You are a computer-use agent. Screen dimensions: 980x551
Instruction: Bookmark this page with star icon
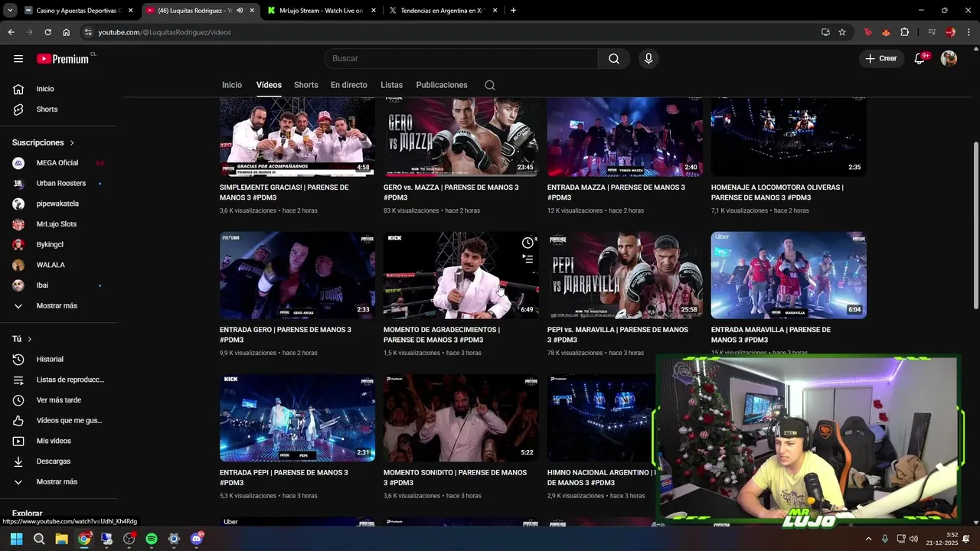click(842, 32)
